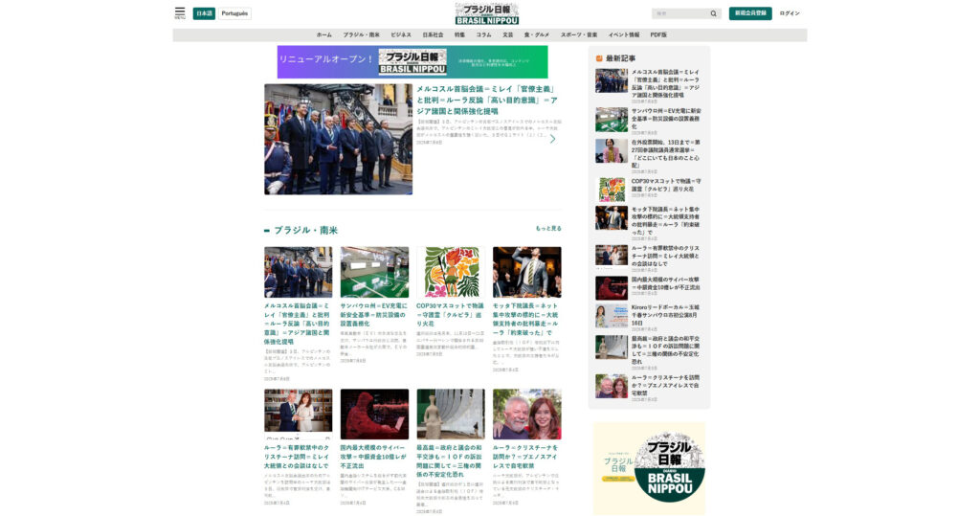The width and height of the screenshot is (980, 516).
Task: Advance the featured story with the right chevron
Action: tap(552, 139)
